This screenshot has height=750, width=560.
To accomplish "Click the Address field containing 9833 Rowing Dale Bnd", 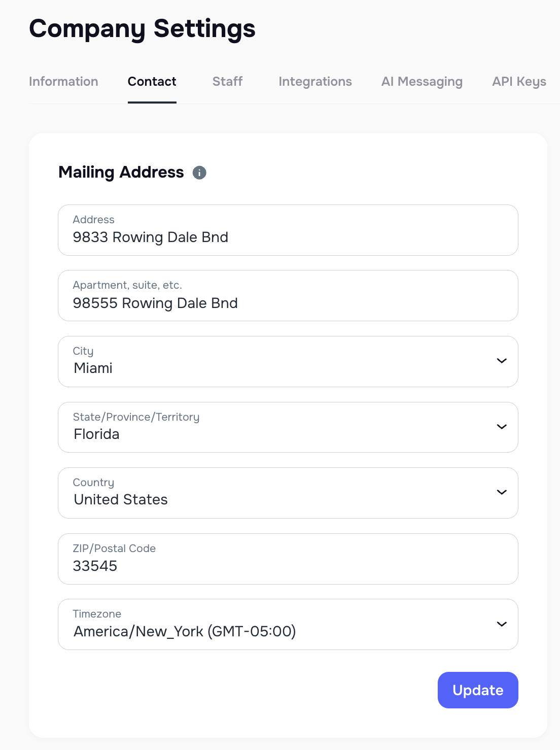I will click(288, 230).
